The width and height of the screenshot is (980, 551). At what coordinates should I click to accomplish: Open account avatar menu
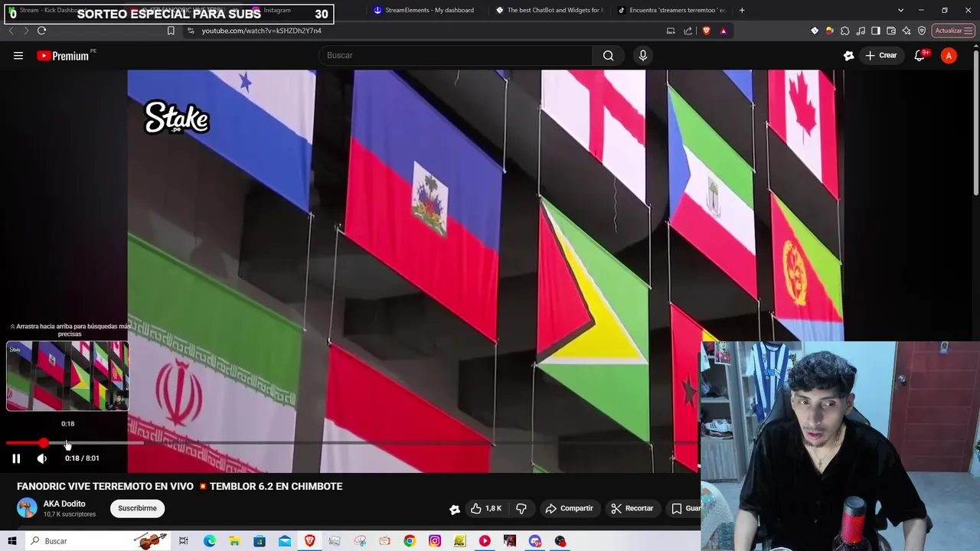point(949,55)
